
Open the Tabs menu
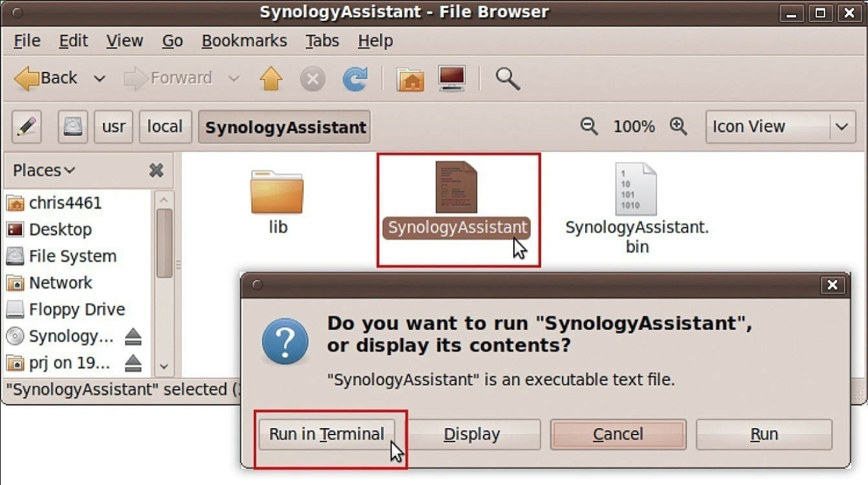point(322,41)
